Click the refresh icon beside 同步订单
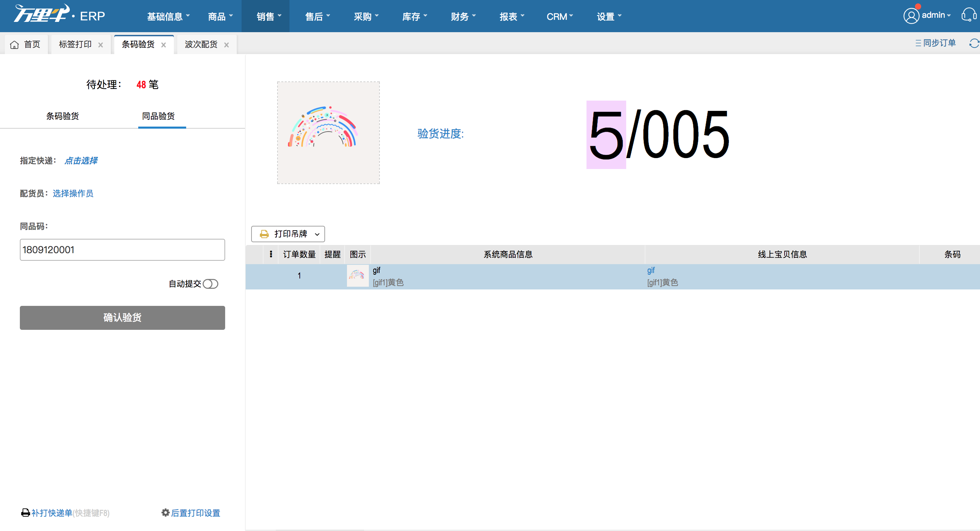Image resolution: width=980 pixels, height=531 pixels. tap(974, 43)
